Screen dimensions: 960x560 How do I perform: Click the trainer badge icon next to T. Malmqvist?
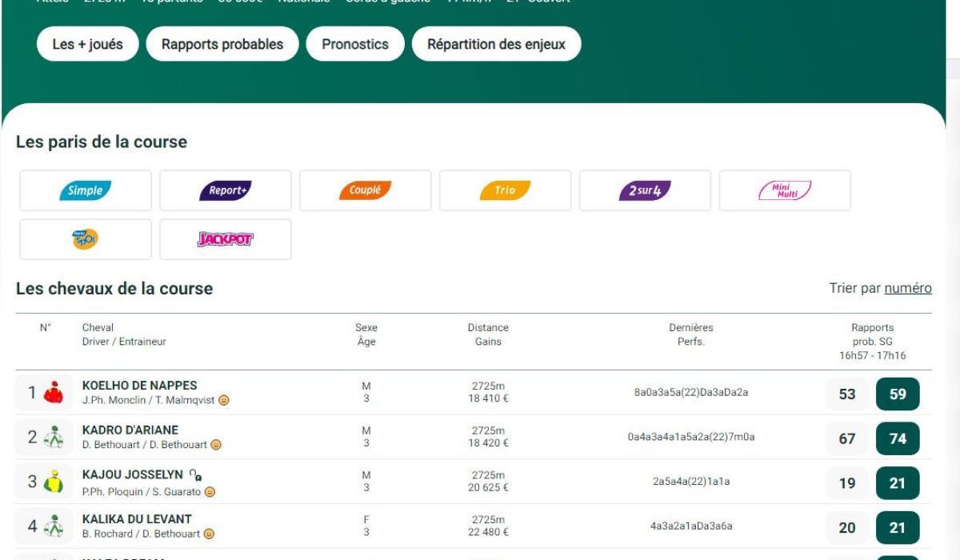pos(224,400)
